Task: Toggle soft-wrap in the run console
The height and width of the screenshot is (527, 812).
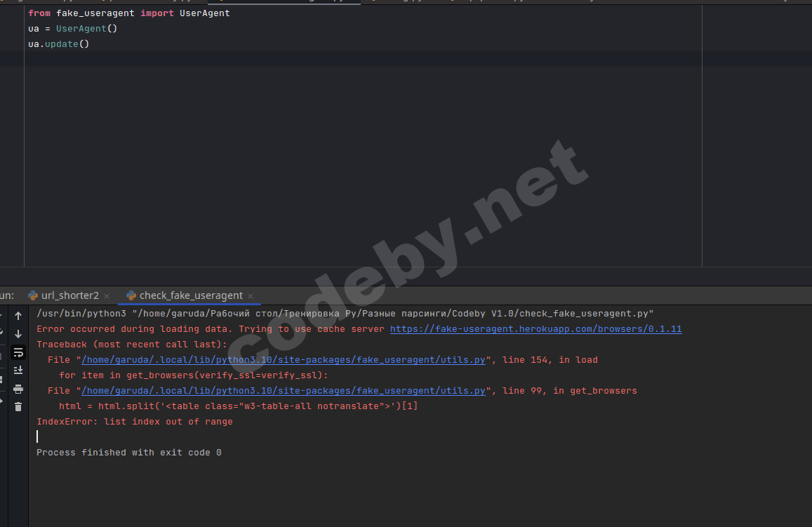Action: [x=18, y=352]
